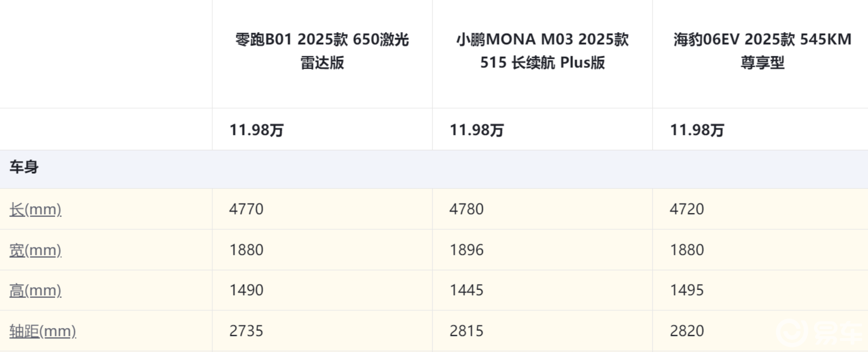Open the 轴距(mm) parameter link
This screenshot has width=868, height=352.
point(43,331)
